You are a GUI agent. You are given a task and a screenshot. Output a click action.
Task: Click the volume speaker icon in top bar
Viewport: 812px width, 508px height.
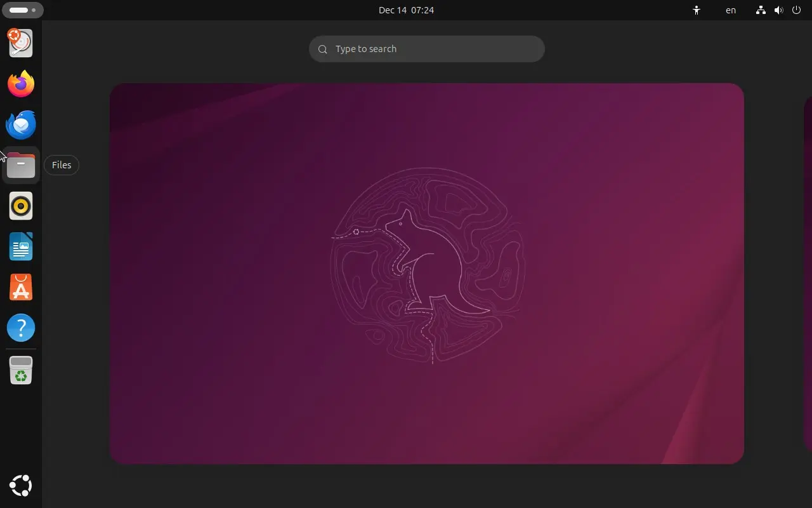pyautogui.click(x=778, y=10)
